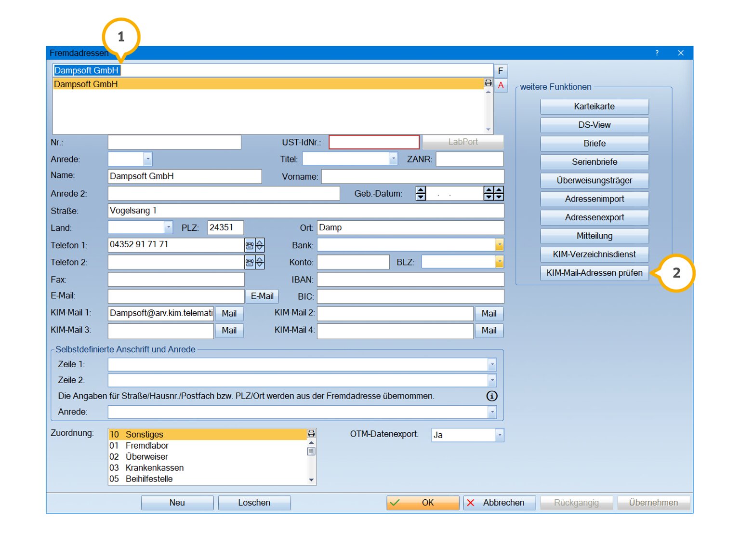Click KIM-Mail-Adressen prüfen button
Viewport: 740px width, 560px height.
click(x=595, y=273)
